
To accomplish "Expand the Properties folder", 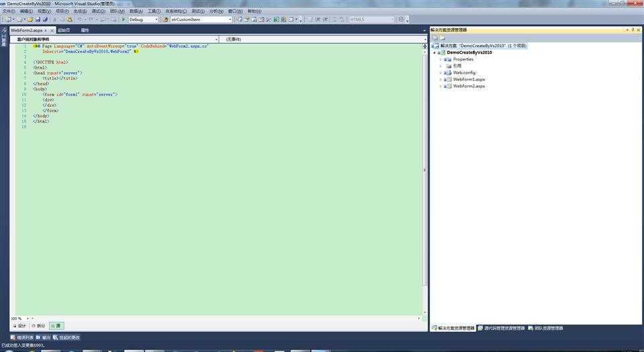I will tap(441, 59).
